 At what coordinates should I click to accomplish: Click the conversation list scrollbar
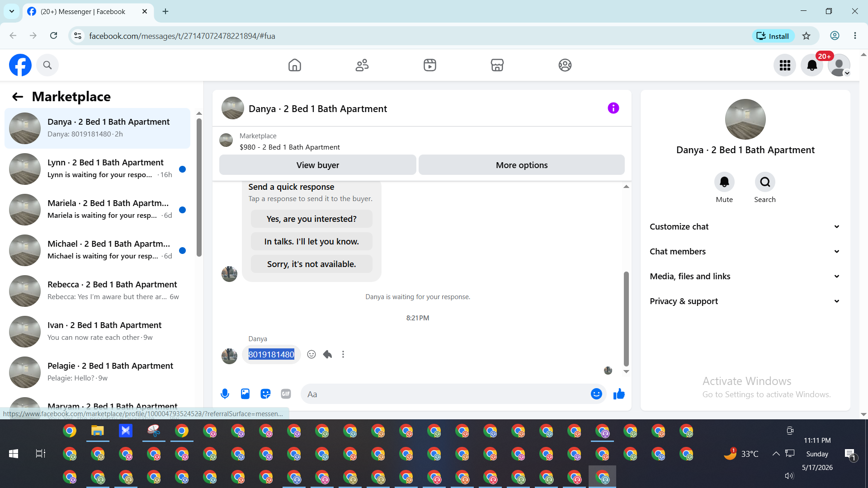(x=199, y=188)
